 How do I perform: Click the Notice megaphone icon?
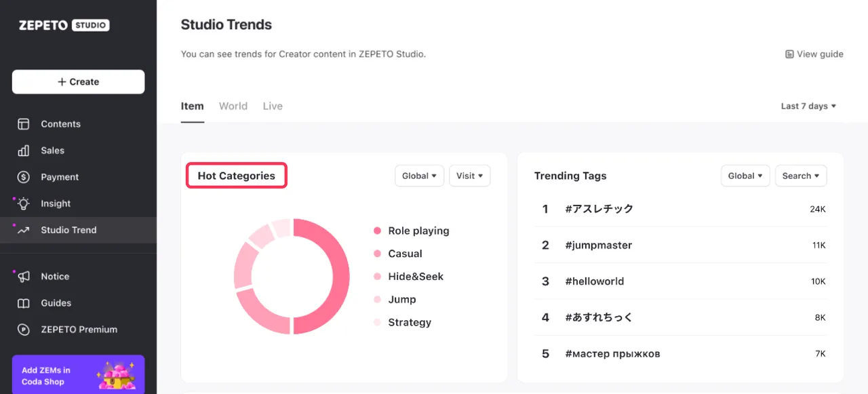(24, 276)
